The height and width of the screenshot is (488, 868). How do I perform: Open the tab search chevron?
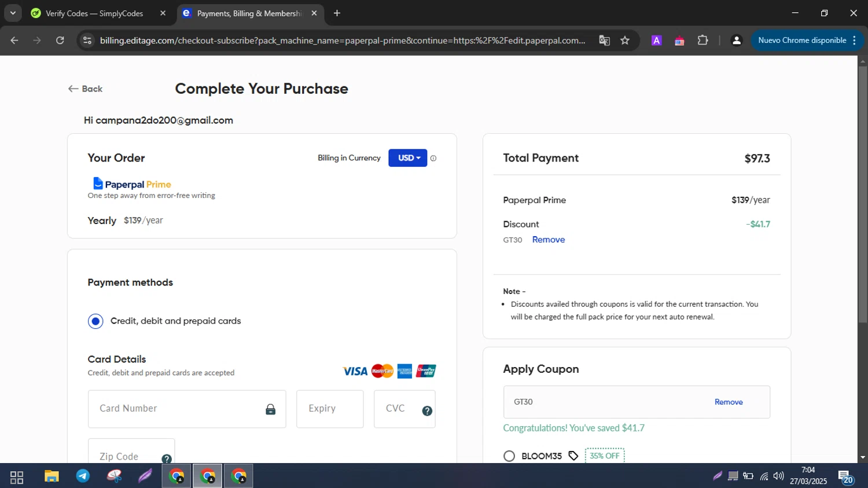click(x=13, y=13)
